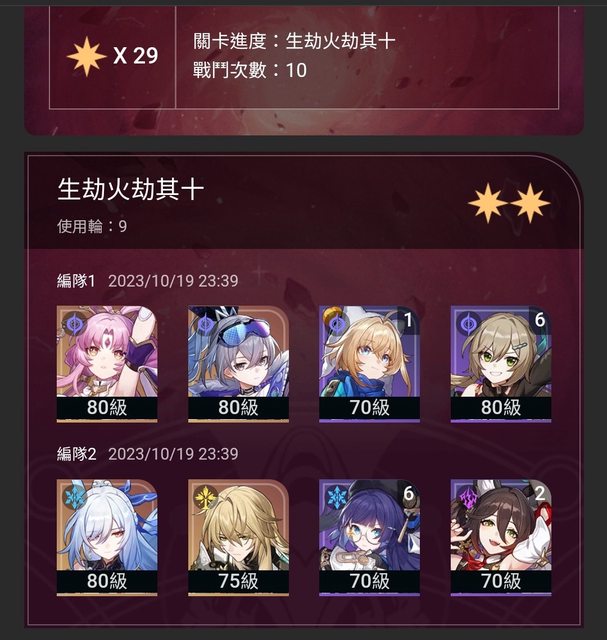Click the Ice element icon on white-haired character

(x=74, y=498)
